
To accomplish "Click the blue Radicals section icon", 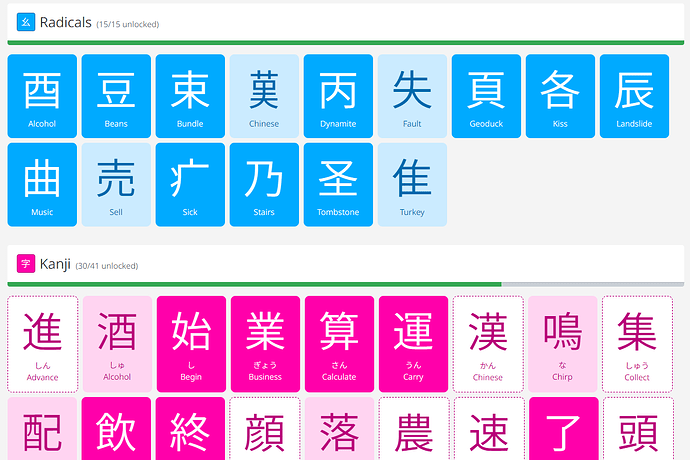I will pyautogui.click(x=26, y=22).
